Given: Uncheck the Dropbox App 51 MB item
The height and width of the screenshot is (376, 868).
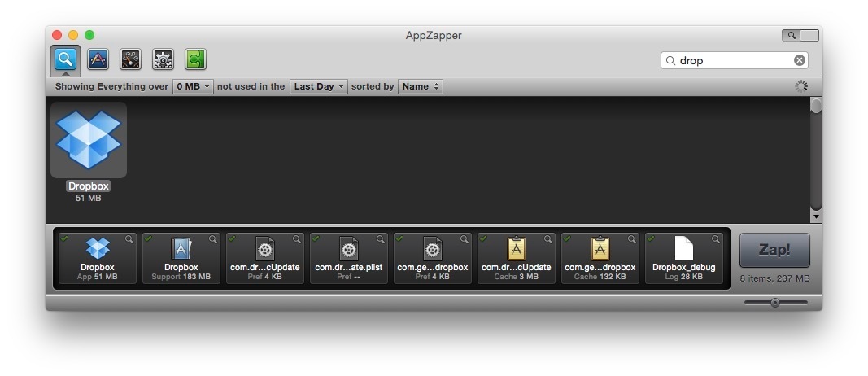Looking at the screenshot, I should coord(64,238).
